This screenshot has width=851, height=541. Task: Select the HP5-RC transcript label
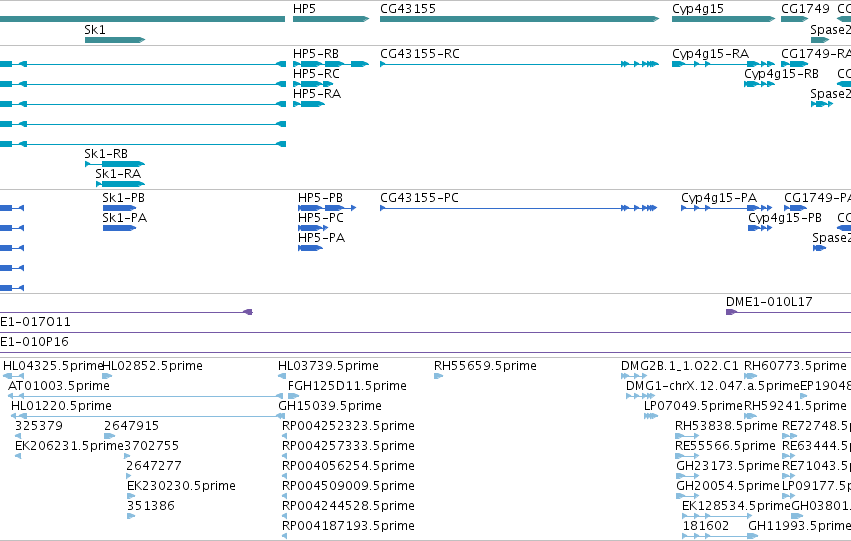pos(316,74)
